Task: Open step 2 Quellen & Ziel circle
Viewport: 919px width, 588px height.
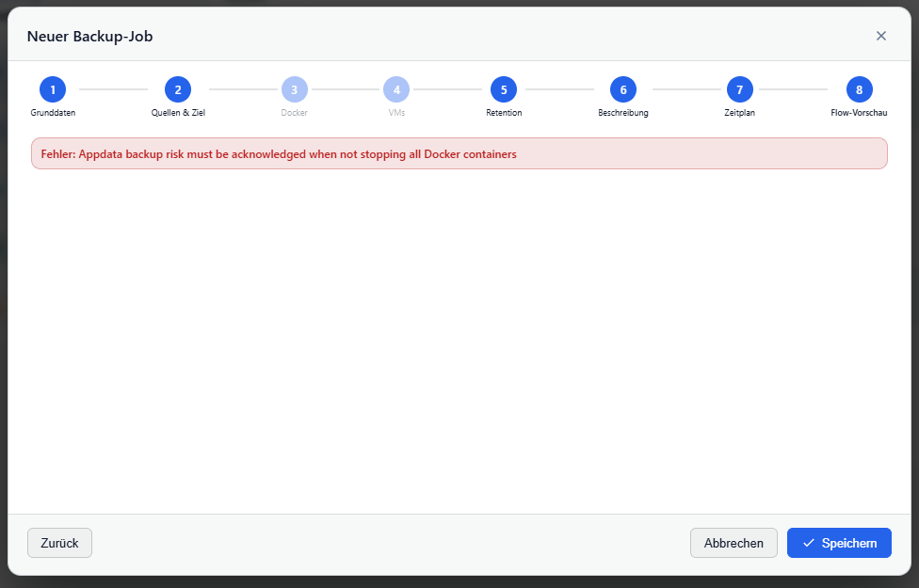Action: point(178,89)
